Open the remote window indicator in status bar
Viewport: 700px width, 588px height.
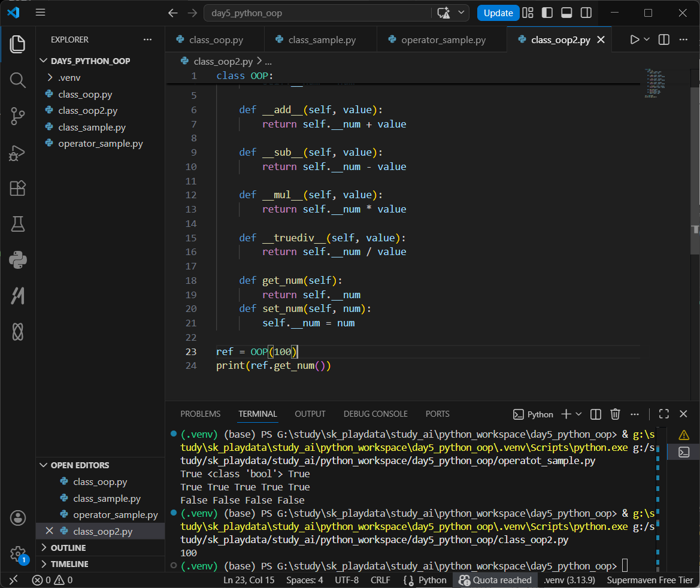tap(13, 580)
